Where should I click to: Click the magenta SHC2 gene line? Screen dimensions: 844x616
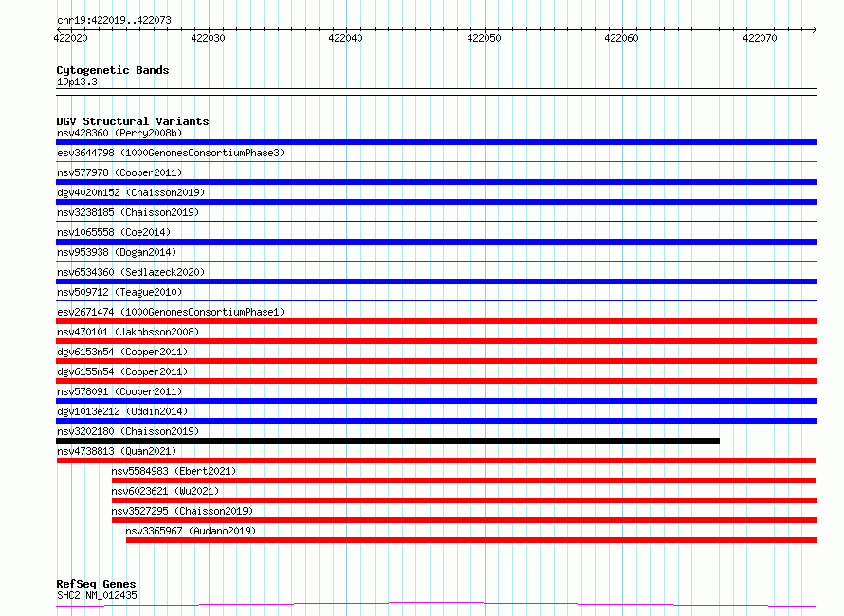tap(436, 605)
